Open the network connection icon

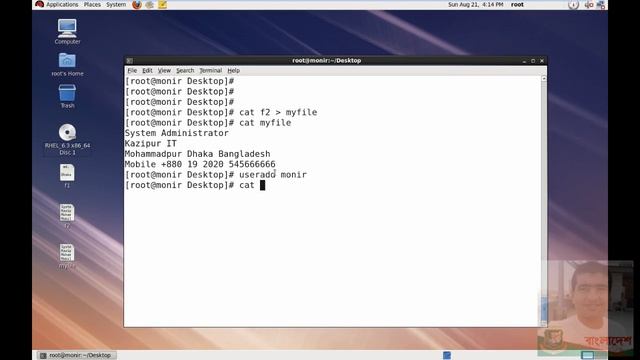coord(601,5)
